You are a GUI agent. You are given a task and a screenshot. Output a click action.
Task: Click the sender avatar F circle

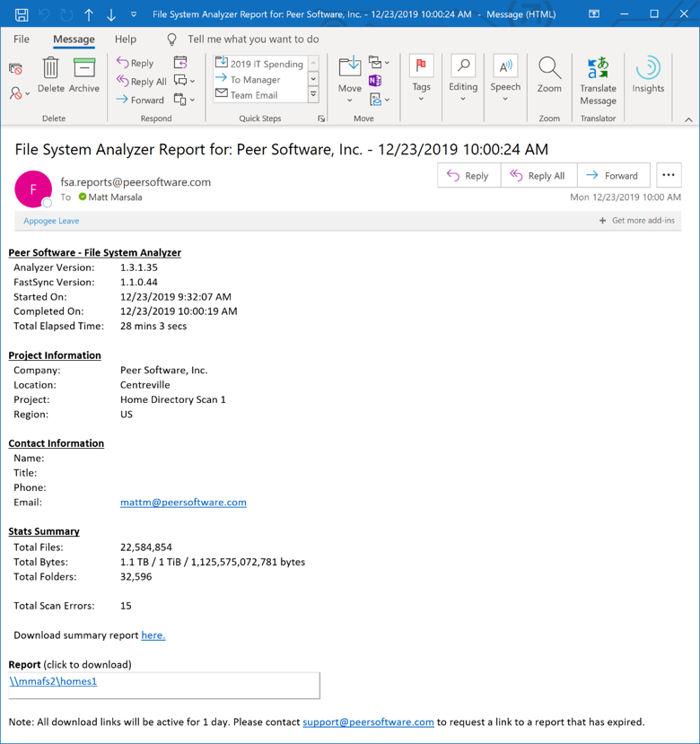pyautogui.click(x=33, y=188)
